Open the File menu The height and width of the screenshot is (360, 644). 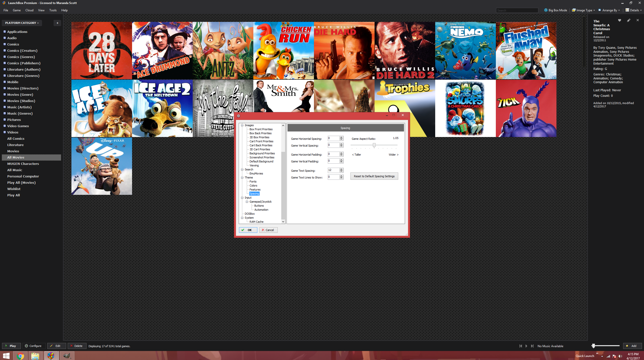6,10
